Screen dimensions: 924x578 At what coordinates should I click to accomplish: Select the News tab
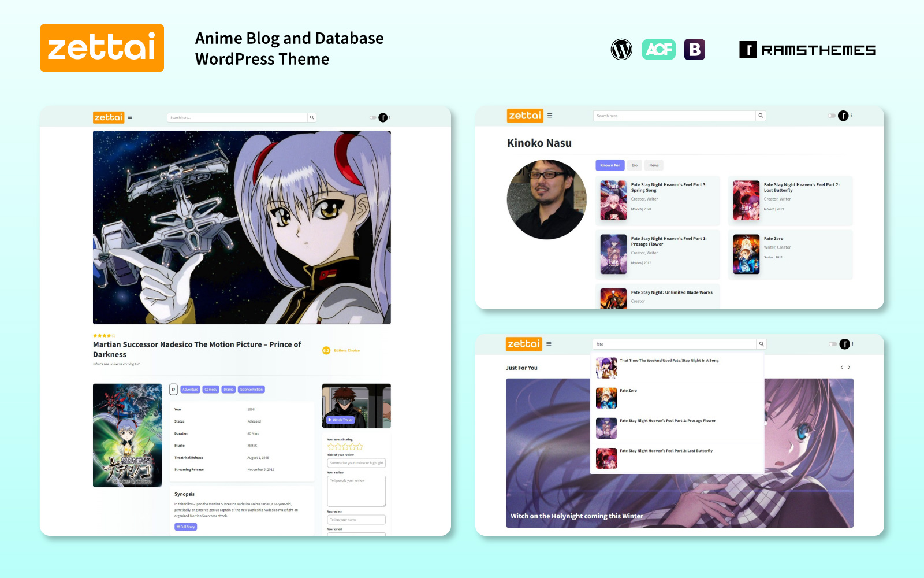[x=654, y=165]
